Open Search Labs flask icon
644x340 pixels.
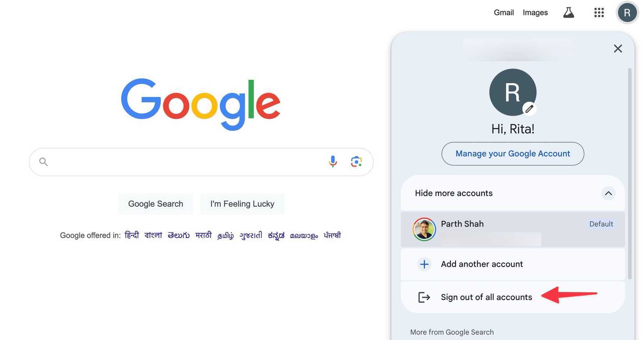[x=568, y=13]
